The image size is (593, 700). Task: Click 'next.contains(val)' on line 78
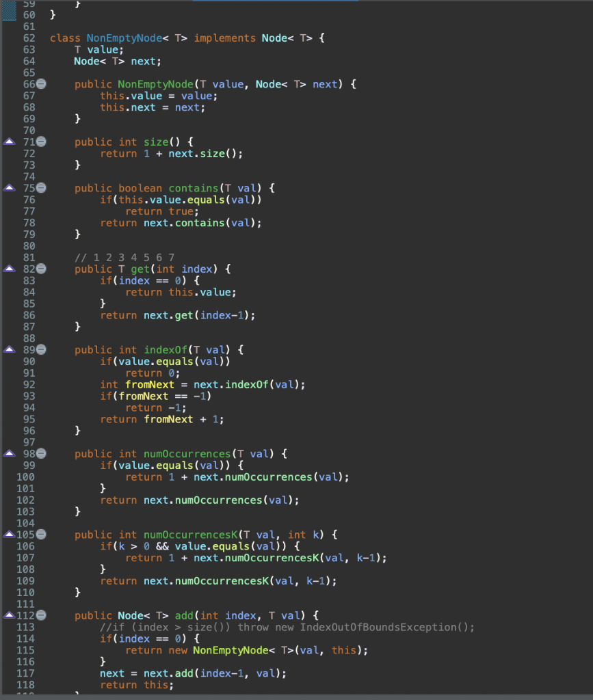(200, 223)
